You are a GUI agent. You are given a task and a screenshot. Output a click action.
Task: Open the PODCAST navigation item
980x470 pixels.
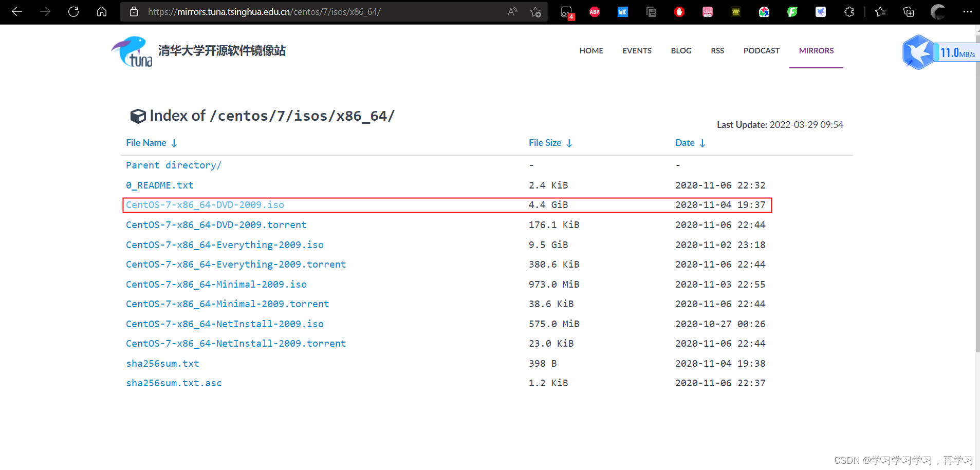tap(761, 51)
